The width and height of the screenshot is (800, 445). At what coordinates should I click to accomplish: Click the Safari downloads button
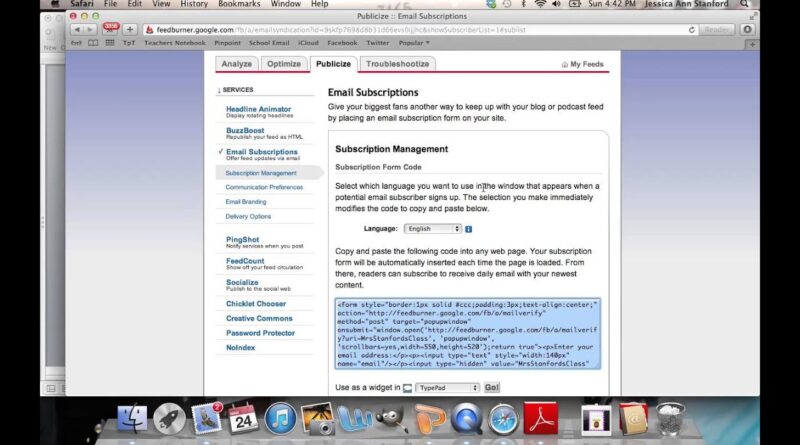(x=747, y=30)
